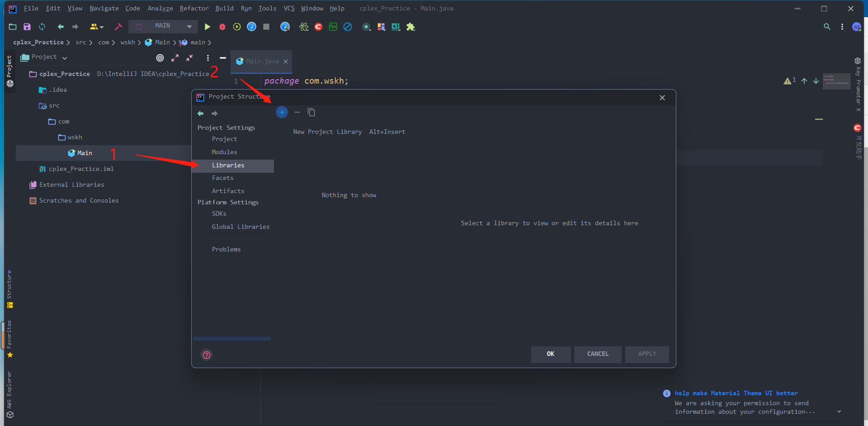Add a New Project Library with plus icon
The width and height of the screenshot is (868, 426).
point(282,112)
